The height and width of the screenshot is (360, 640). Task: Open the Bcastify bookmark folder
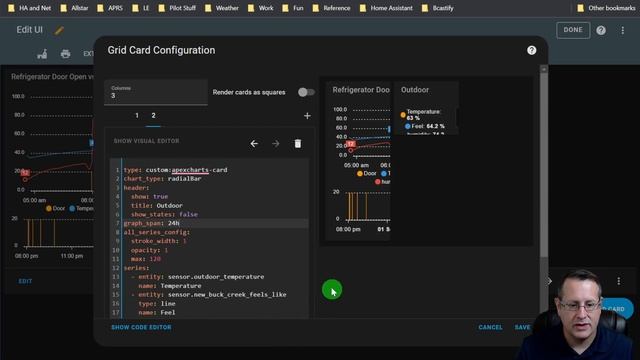pos(438,8)
